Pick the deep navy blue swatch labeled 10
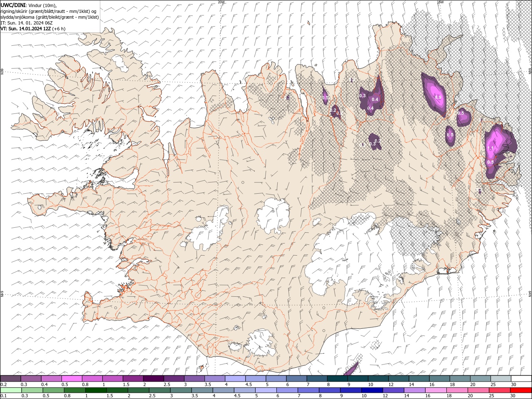Viewport: 532px width, 399px height. [x=372, y=390]
